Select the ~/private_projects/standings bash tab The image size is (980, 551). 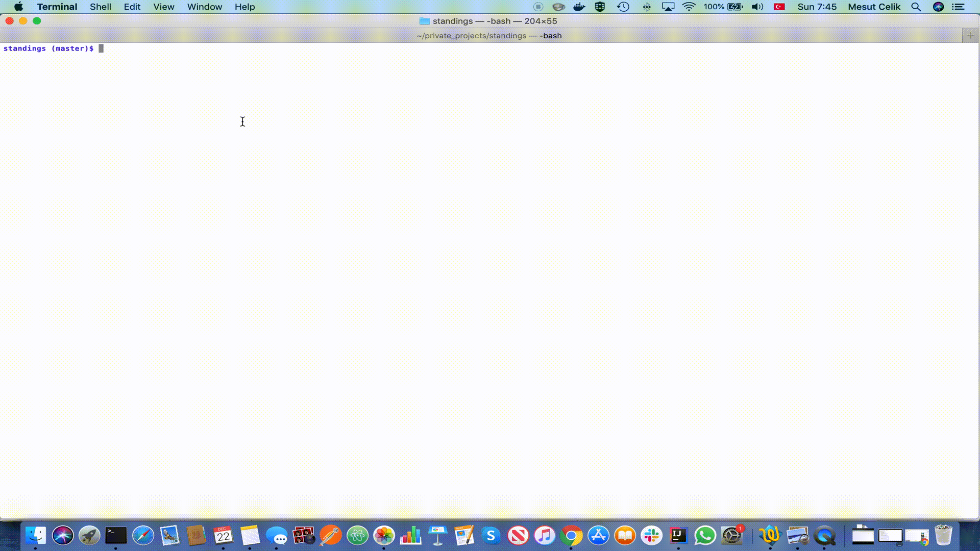(488, 35)
